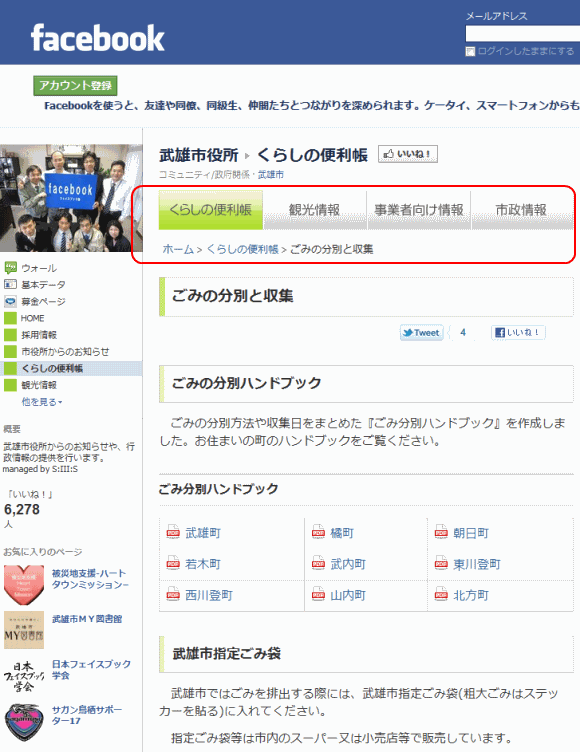Image resolution: width=580 pixels, height=752 pixels.
Task: Open the 事業者向け情報 tab
Action: (419, 210)
